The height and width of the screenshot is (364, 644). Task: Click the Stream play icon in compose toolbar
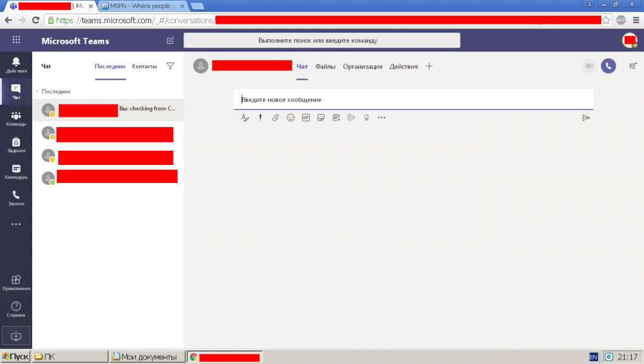click(x=351, y=117)
